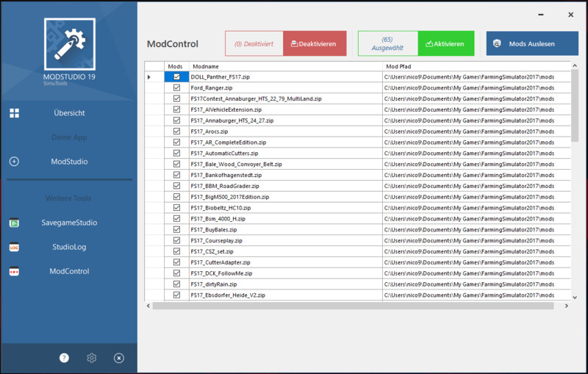Open SavegameStudio via its green icon
588x374 pixels.
coord(14,223)
